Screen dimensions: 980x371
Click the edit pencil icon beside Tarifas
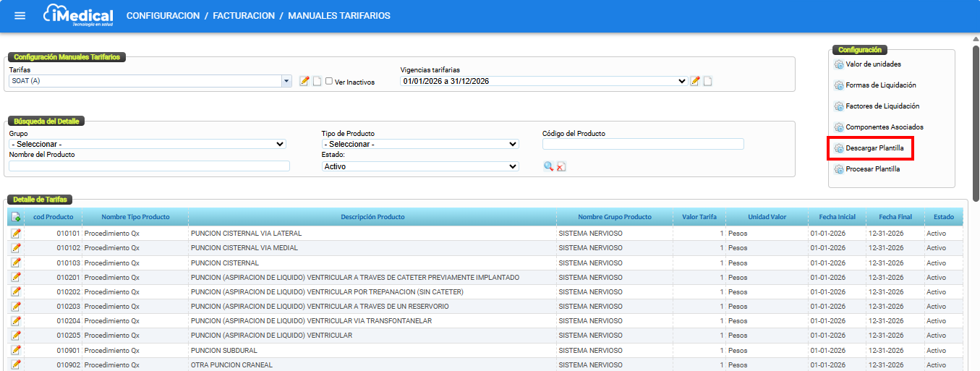click(x=304, y=81)
